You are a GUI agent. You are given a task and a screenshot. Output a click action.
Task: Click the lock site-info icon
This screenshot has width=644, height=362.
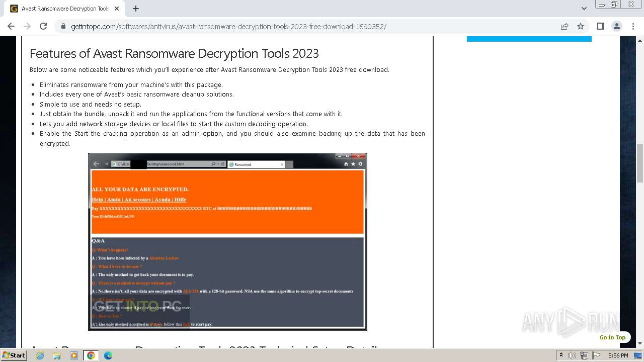point(63,27)
